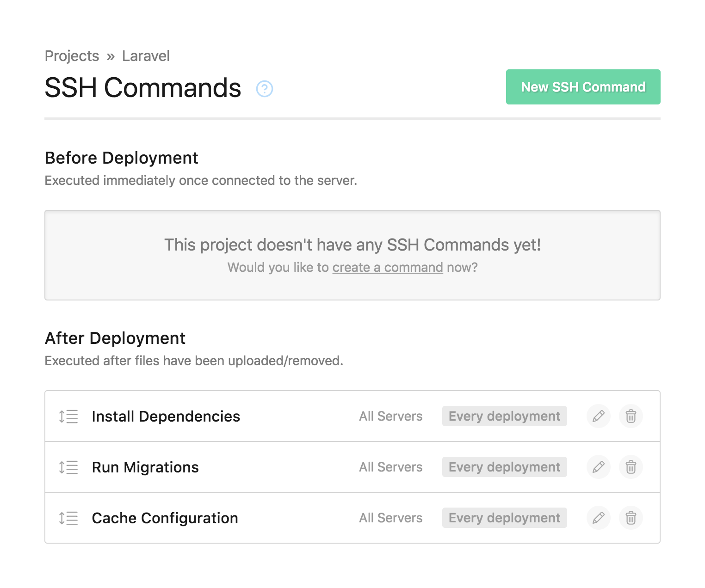Select the Run Migrations command name

pos(145,467)
